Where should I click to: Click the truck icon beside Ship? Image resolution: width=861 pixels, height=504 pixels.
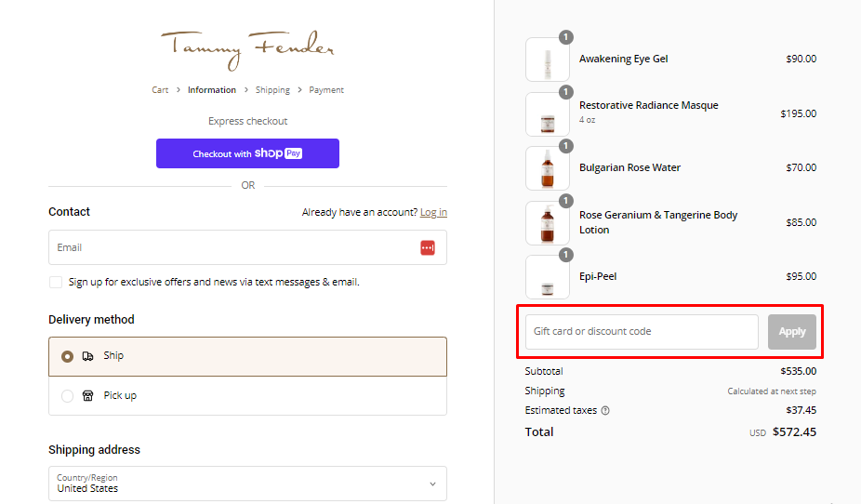[x=87, y=356]
